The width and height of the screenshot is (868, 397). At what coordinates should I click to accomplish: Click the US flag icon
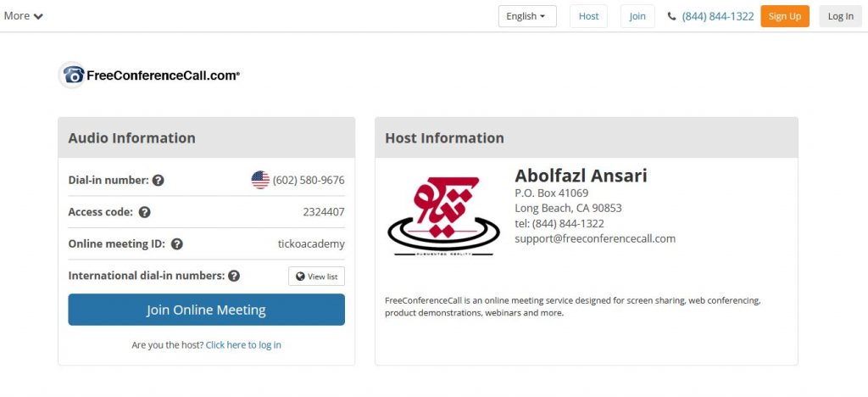point(260,180)
